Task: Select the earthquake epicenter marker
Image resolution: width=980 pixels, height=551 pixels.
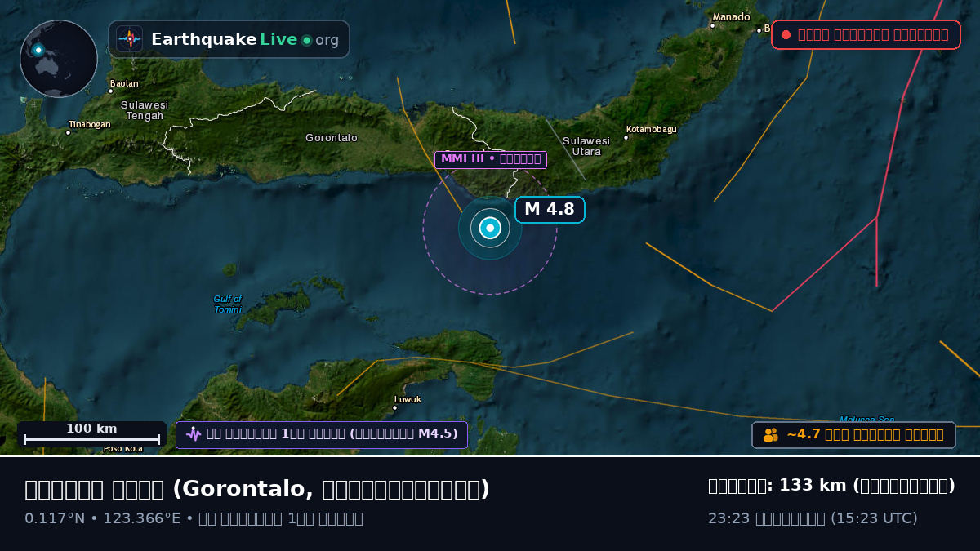Action: (490, 229)
